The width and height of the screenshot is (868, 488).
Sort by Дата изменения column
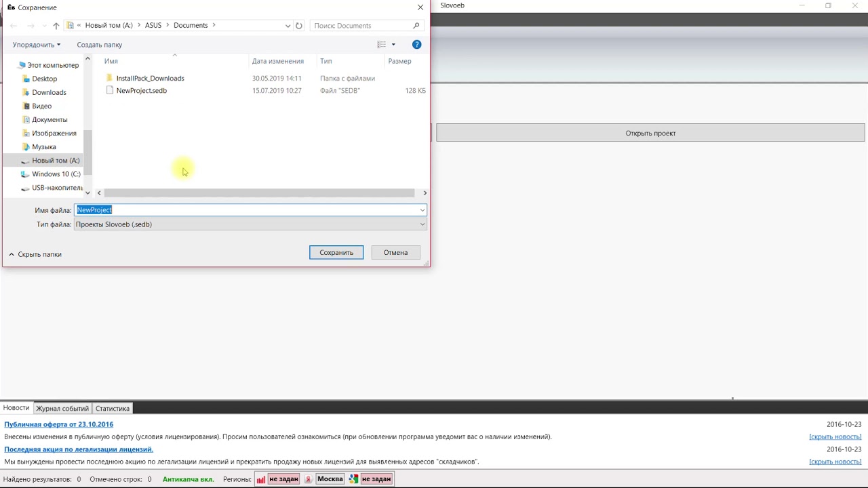(278, 61)
